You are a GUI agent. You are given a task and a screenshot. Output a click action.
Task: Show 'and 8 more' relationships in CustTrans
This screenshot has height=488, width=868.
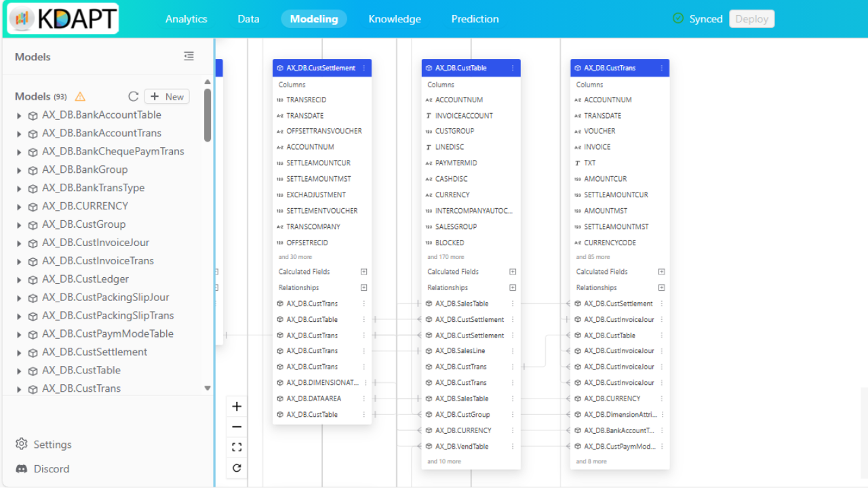pos(591,462)
